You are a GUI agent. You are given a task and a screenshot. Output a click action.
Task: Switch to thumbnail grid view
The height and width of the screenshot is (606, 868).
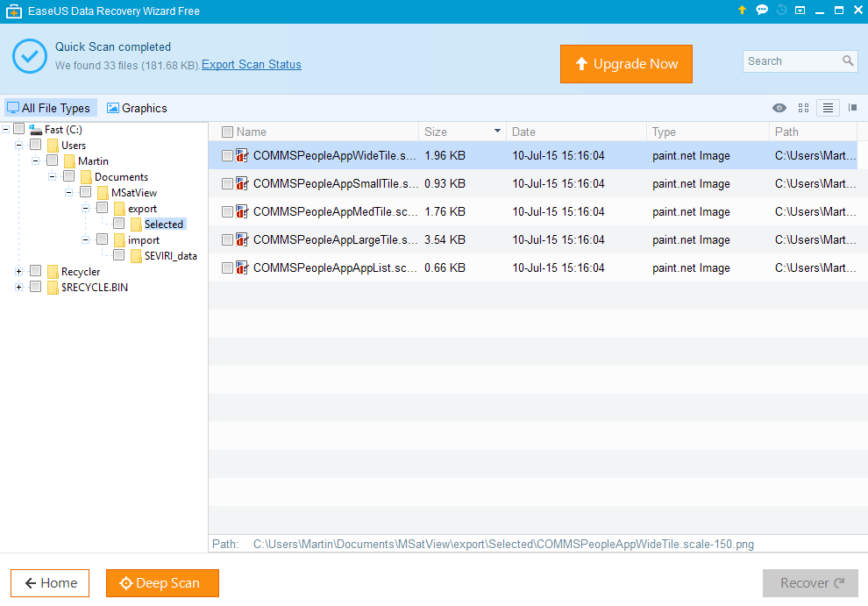coord(803,108)
